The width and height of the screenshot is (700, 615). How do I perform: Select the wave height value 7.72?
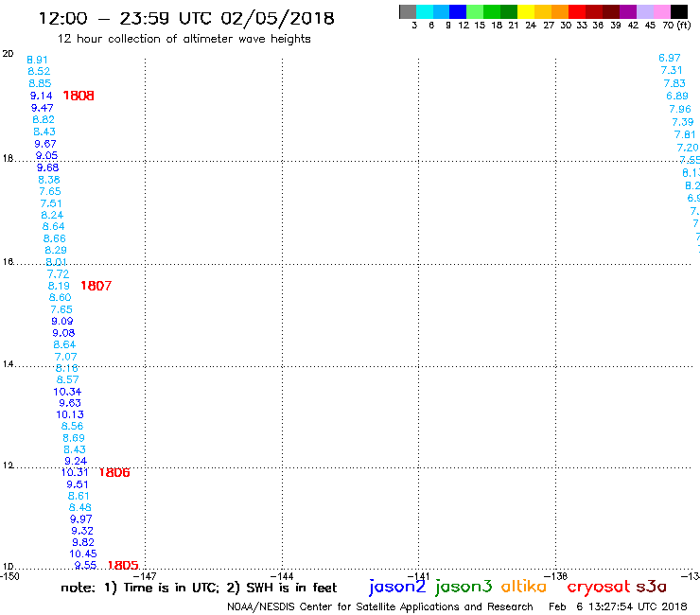[x=58, y=274]
